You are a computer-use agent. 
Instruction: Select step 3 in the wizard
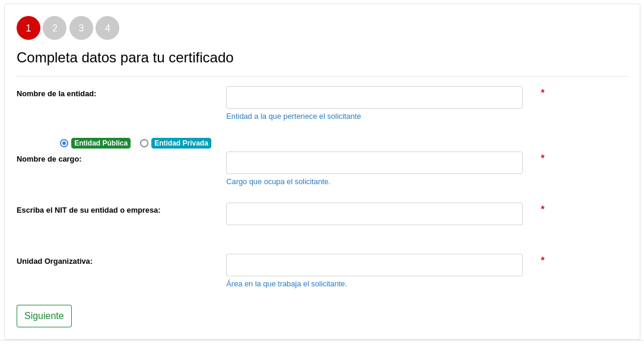pyautogui.click(x=81, y=28)
